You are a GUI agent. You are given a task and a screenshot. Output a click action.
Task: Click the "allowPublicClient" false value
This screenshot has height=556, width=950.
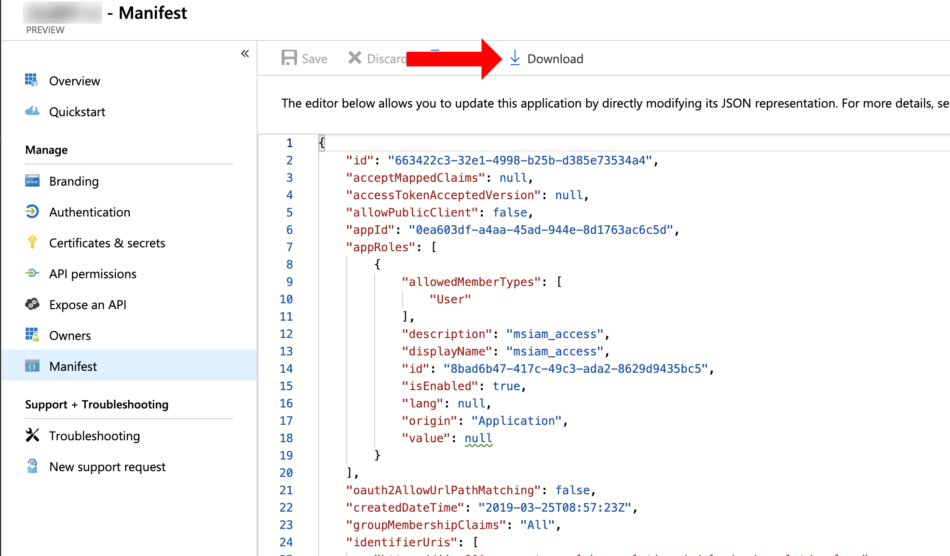pos(510,213)
